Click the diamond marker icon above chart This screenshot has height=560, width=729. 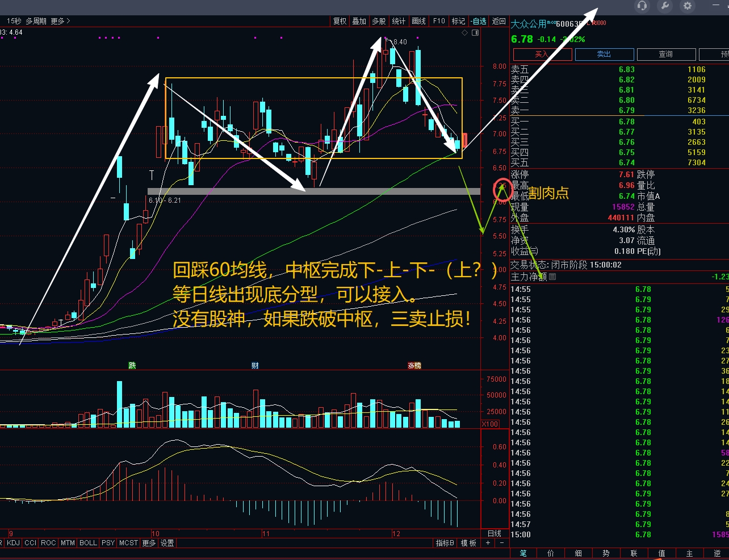[464, 33]
